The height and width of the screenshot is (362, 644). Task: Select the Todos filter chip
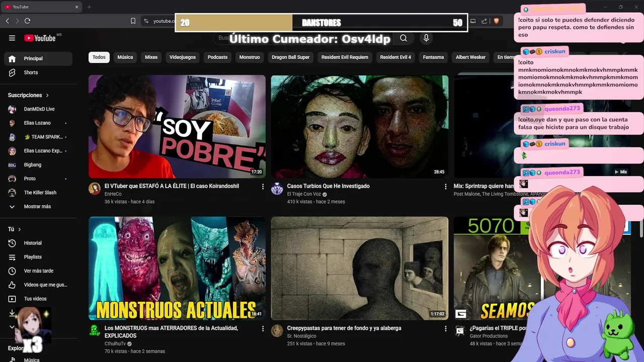(x=99, y=57)
